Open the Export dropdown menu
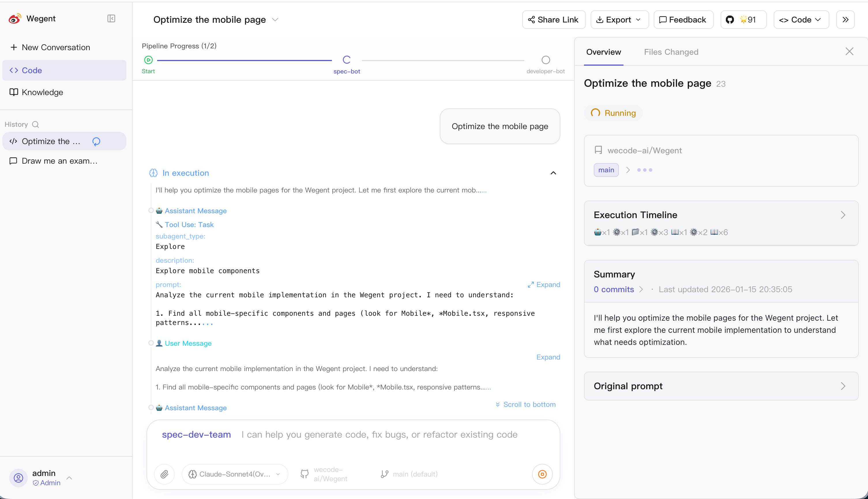 tap(619, 20)
